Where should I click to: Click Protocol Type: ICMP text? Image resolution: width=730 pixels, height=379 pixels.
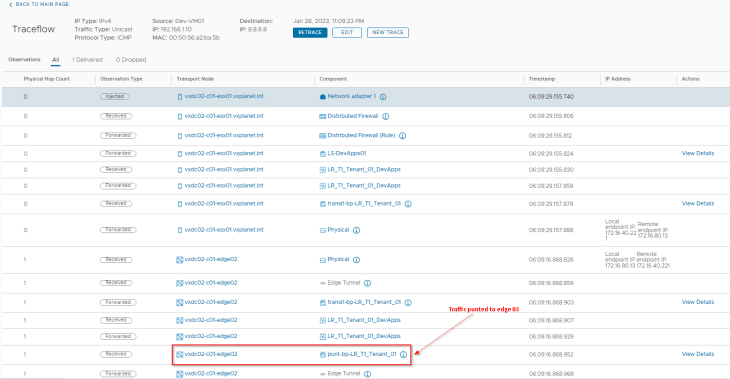pos(103,38)
